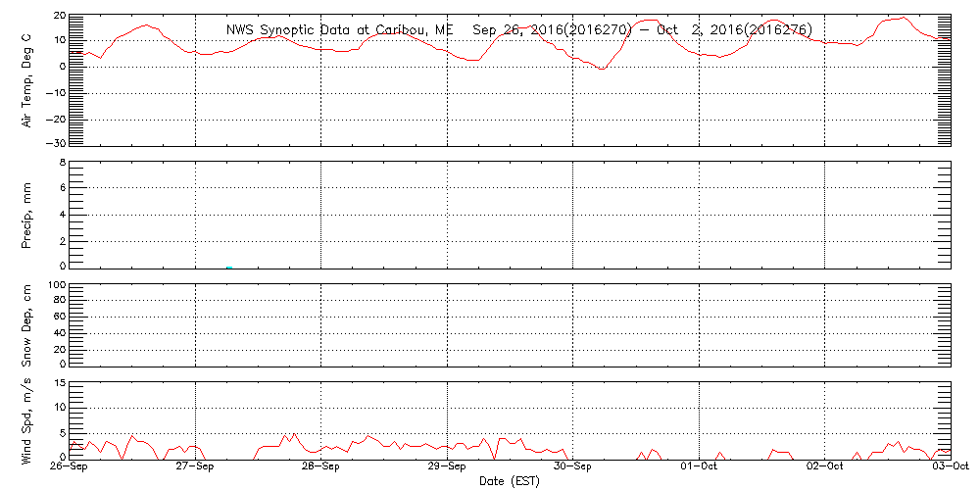Click the "28-Sep" date tick label

321,468
